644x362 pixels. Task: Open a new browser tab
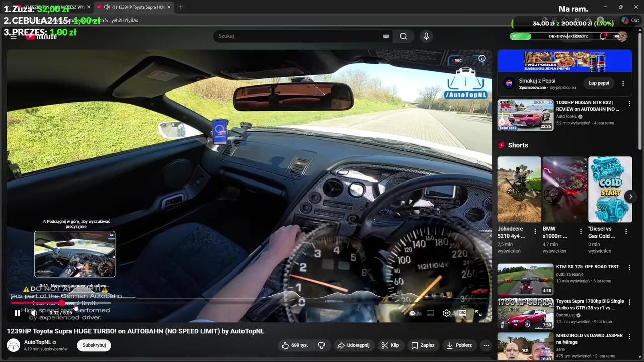(x=181, y=7)
